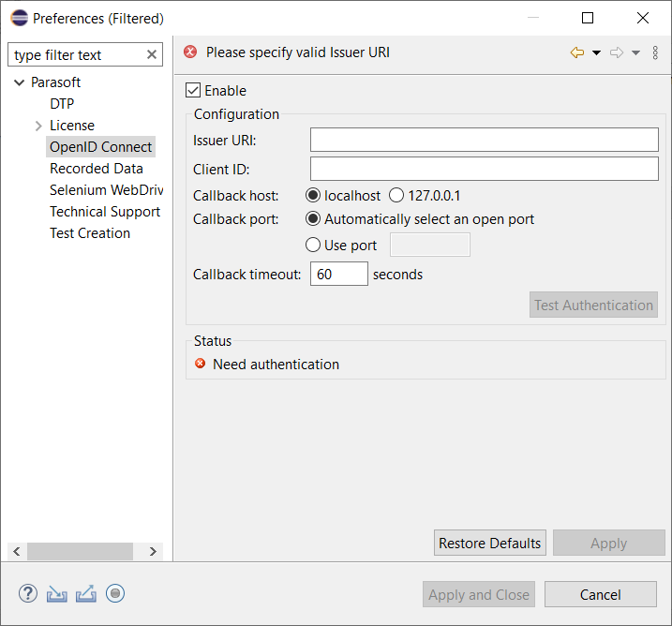Click the horizontal scrollbar in tree panel
This screenshot has width=672, height=626.
[x=81, y=551]
